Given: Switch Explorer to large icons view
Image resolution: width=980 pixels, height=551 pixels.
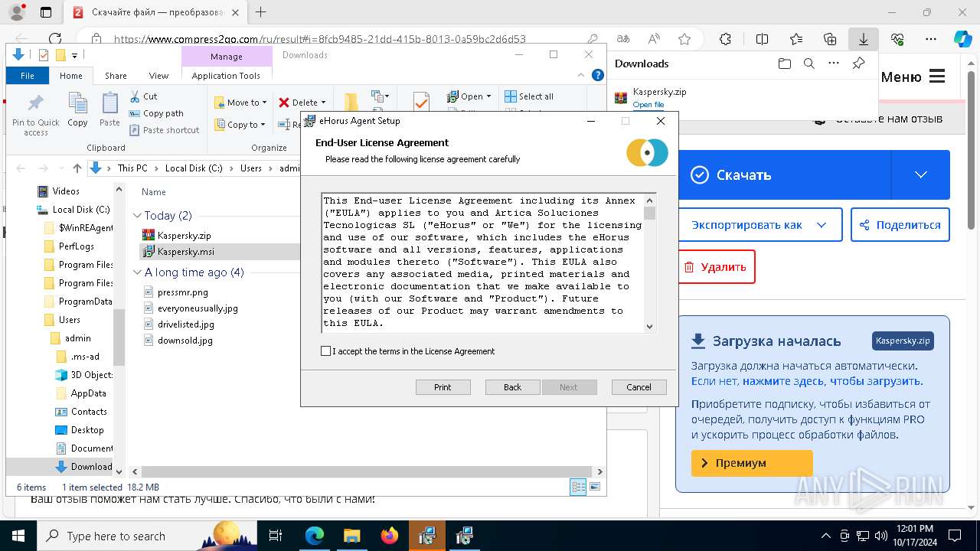Looking at the screenshot, I should click(x=595, y=487).
